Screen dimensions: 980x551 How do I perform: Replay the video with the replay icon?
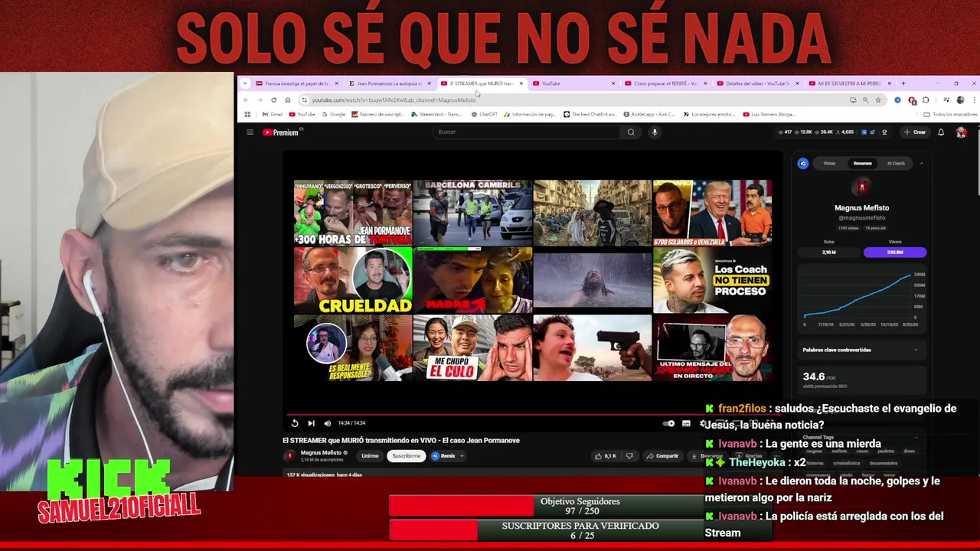click(x=295, y=423)
